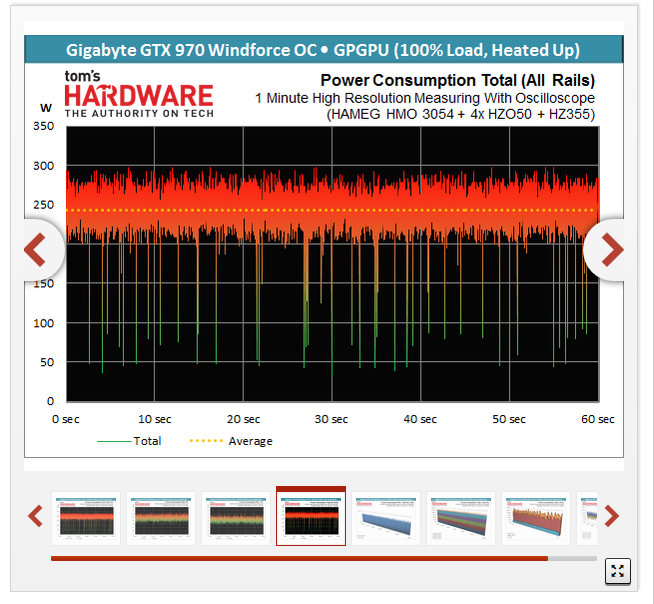Click the '300' y-axis label

43,166
